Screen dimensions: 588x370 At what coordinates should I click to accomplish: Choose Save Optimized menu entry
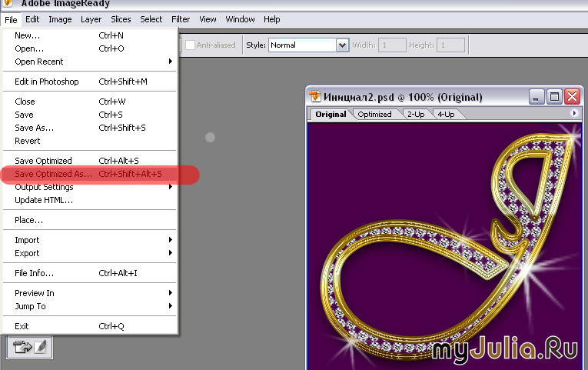click(x=89, y=161)
